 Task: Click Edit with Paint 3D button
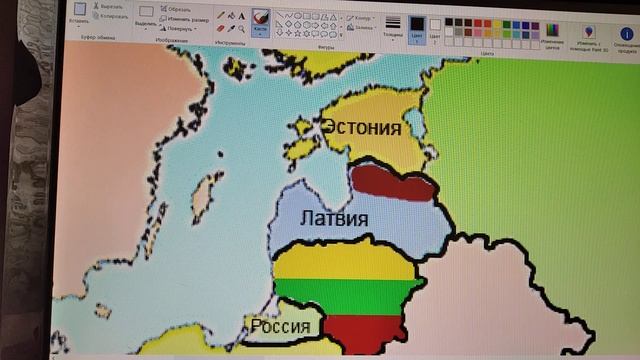coord(589,38)
